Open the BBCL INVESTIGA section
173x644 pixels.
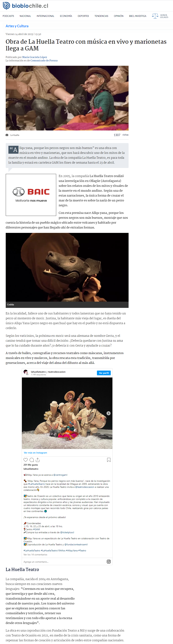[138, 16]
